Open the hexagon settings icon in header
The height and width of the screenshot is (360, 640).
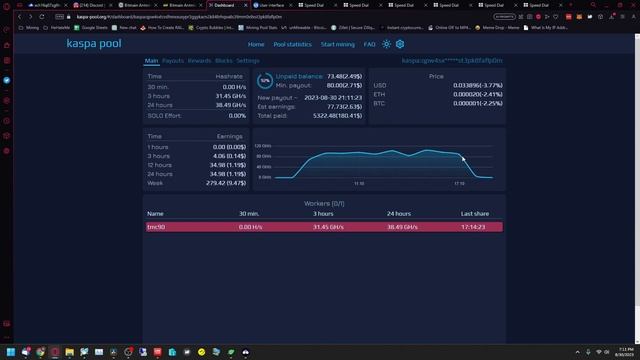click(400, 44)
